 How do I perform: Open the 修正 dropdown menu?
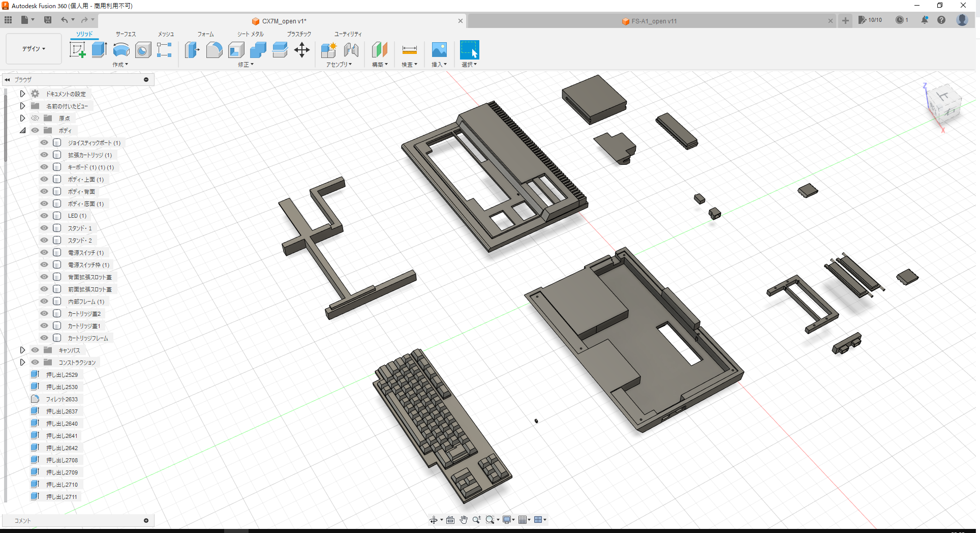[x=246, y=65]
